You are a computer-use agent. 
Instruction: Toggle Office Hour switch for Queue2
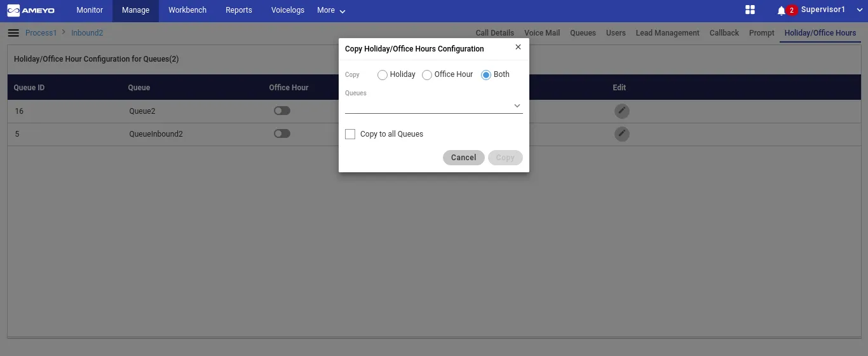pos(281,111)
